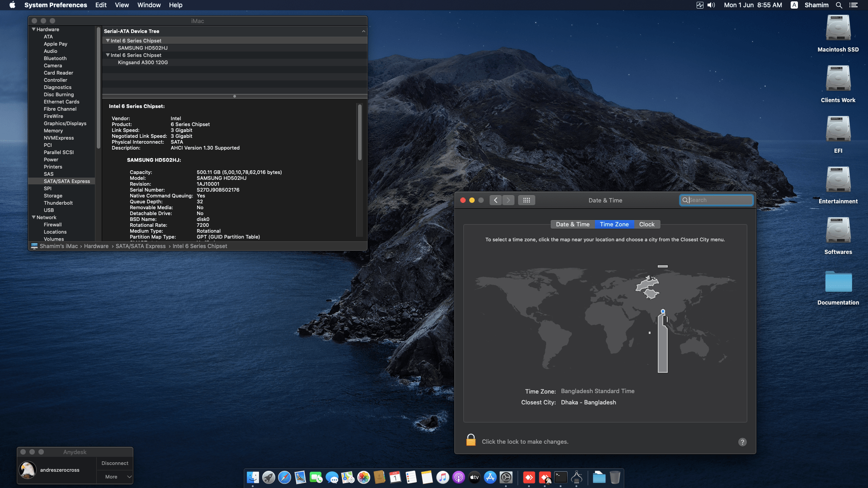Launch Terminal from the Dock
The width and height of the screenshot is (868, 488).
(x=561, y=477)
